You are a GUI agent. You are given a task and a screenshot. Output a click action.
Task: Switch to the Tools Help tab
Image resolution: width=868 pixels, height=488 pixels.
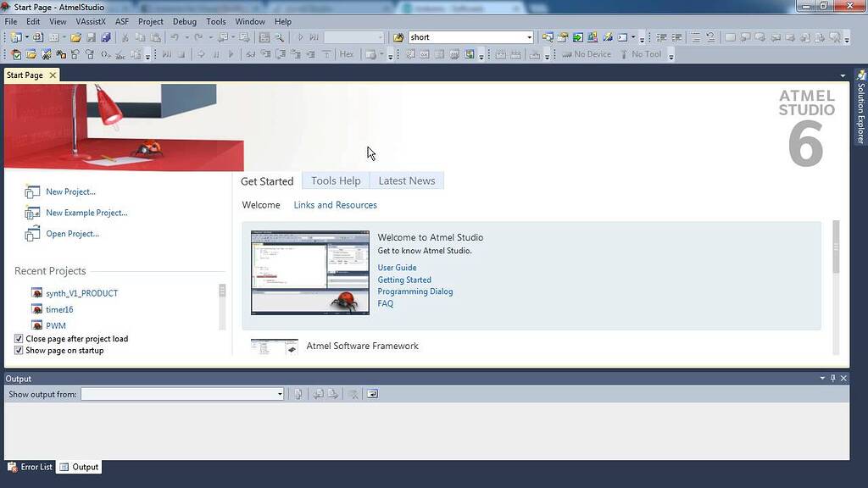(x=336, y=180)
